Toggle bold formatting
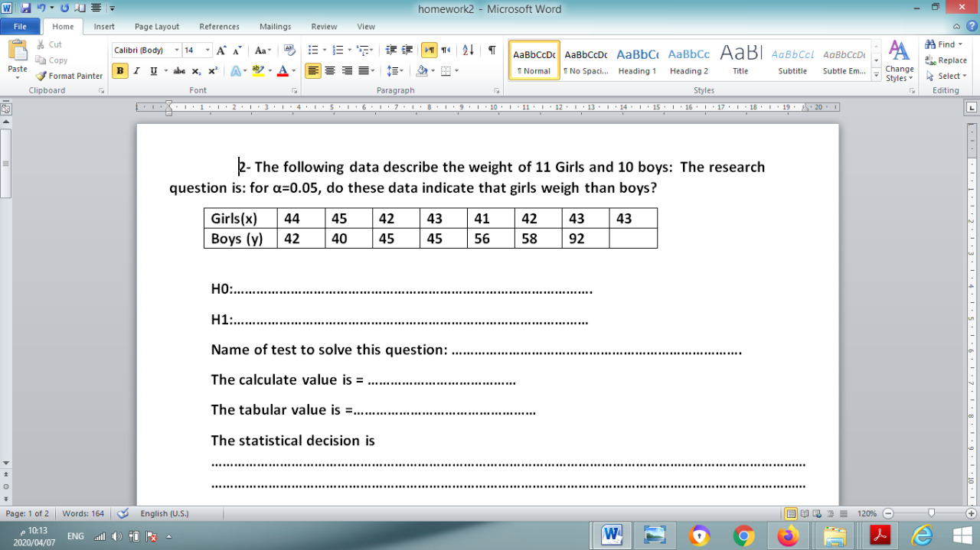Screen dimensions: 980x550 [x=119, y=71]
